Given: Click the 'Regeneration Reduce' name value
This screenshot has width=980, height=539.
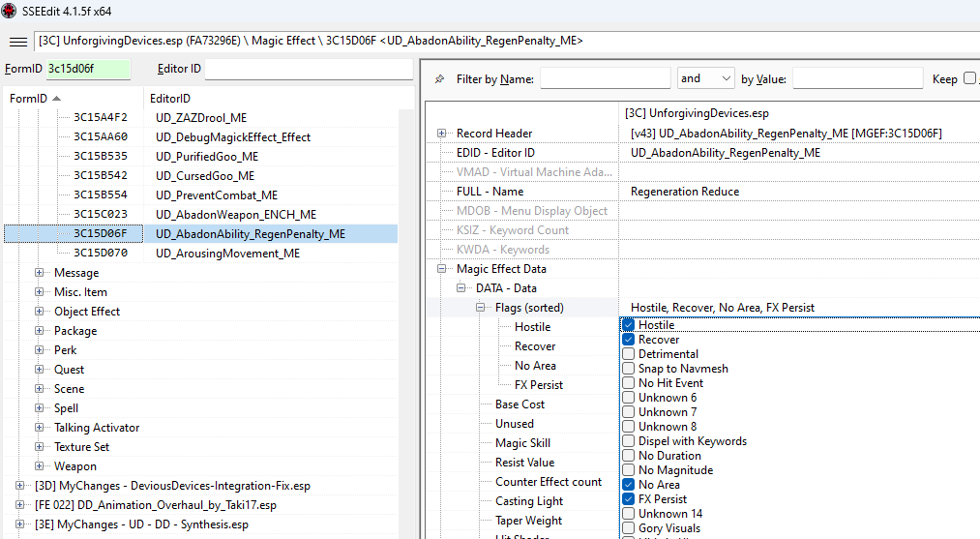Looking at the screenshot, I should (x=685, y=192).
